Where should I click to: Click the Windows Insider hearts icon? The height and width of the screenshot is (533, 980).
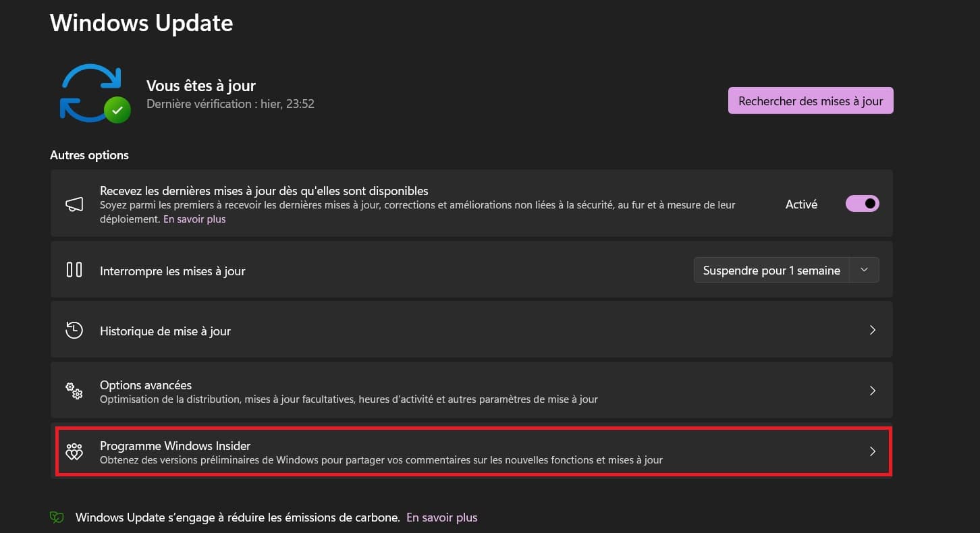coord(74,451)
